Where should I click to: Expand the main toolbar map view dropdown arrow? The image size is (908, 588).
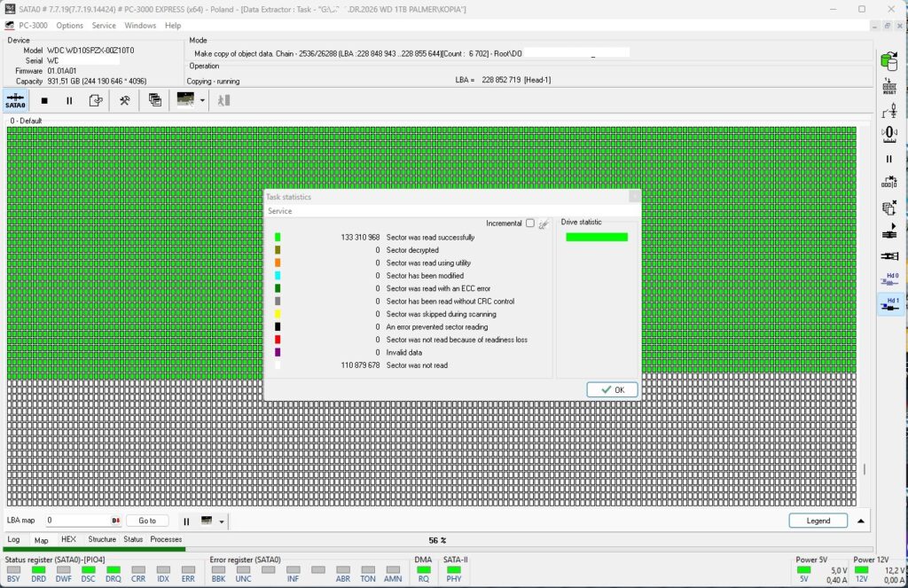(x=202, y=100)
